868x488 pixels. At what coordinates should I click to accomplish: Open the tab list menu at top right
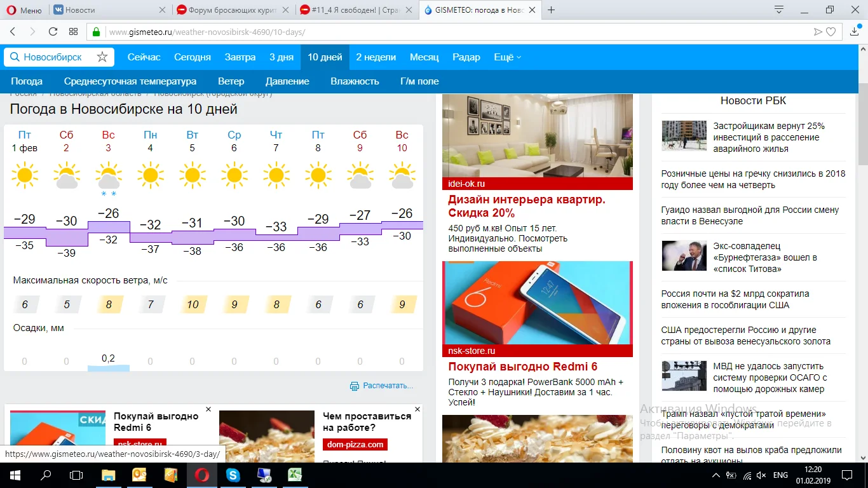[779, 10]
